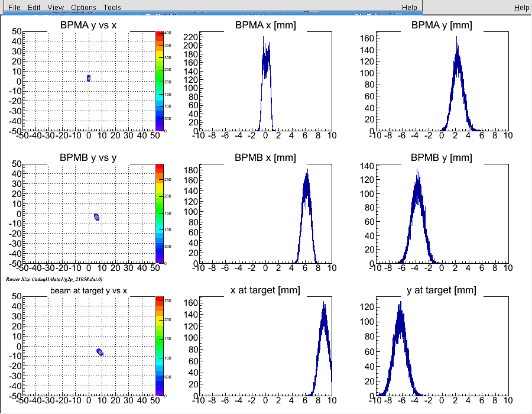Click the beam at target color palette bar
Screen dimensions: 532x414
click(x=160, y=346)
